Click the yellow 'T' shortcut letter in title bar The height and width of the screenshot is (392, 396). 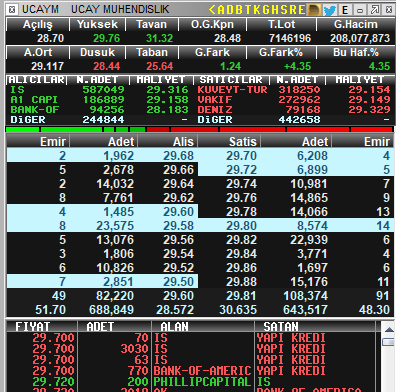pos(248,9)
